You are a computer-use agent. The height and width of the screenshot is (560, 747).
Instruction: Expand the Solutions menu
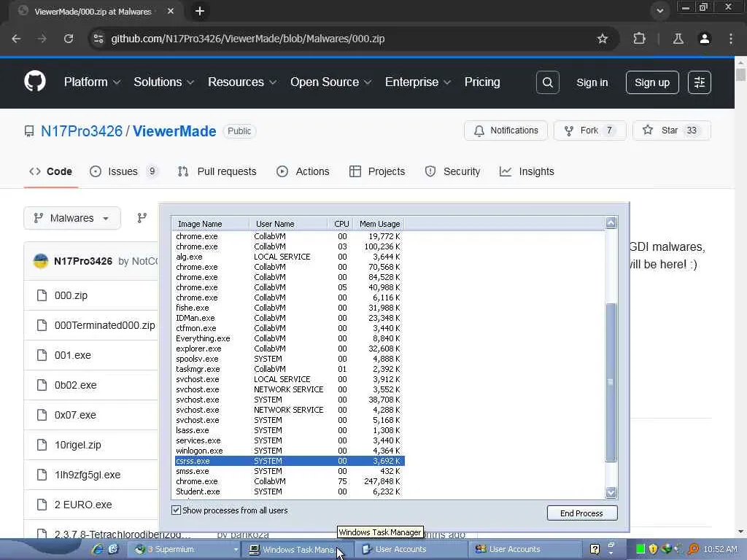coord(164,82)
